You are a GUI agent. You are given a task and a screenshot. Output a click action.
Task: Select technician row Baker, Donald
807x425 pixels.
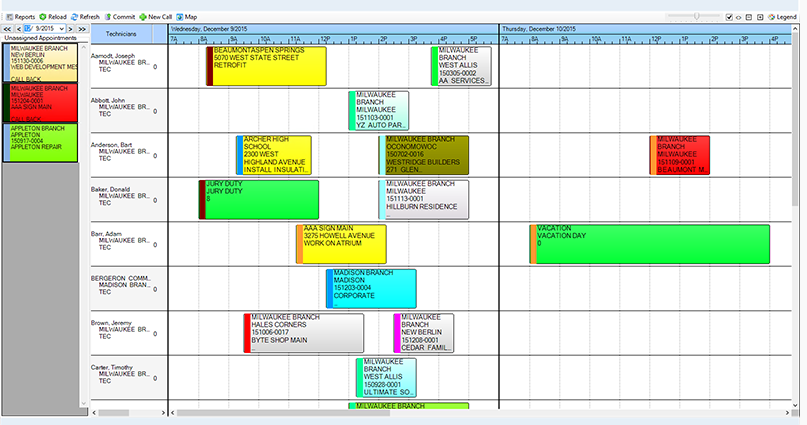(129, 200)
